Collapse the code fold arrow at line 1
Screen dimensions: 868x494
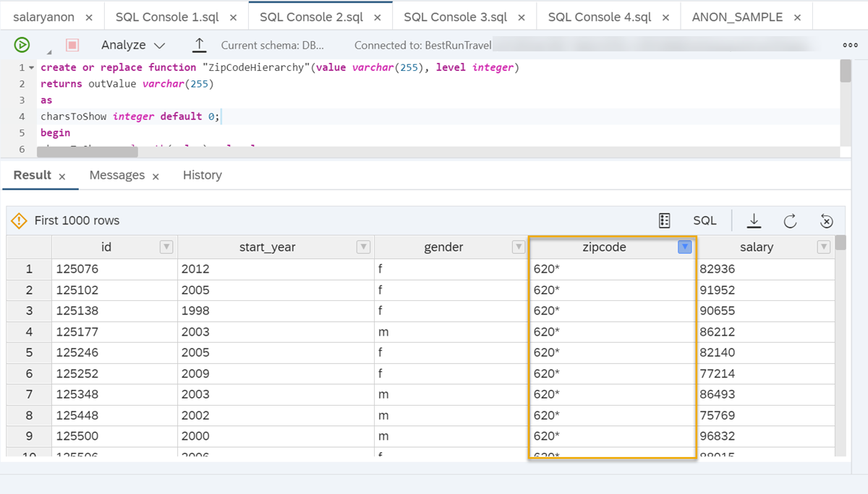point(31,67)
